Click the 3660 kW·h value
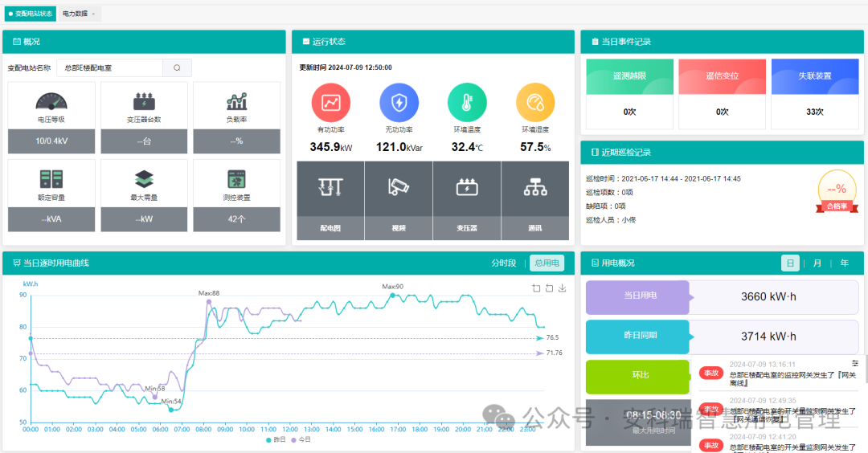This screenshot has width=868, height=453. pos(768,297)
